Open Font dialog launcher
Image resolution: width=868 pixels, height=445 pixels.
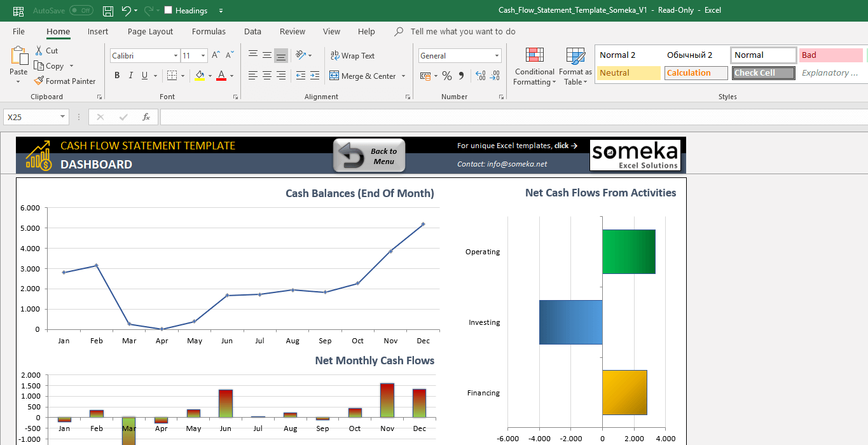click(236, 97)
